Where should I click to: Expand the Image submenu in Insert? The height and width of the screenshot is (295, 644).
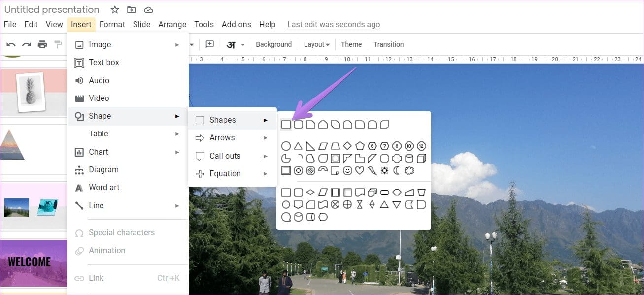point(128,44)
